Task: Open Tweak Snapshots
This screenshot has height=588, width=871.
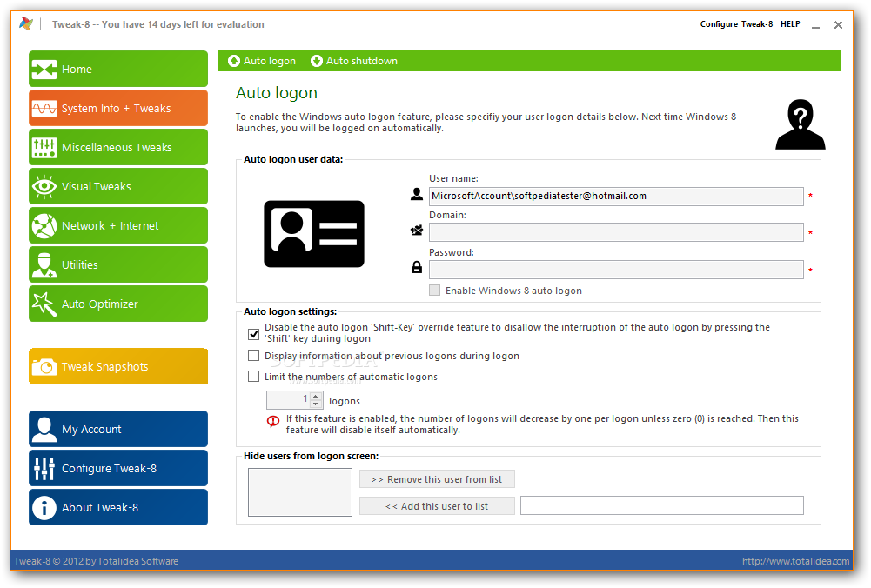Action: click(x=118, y=367)
